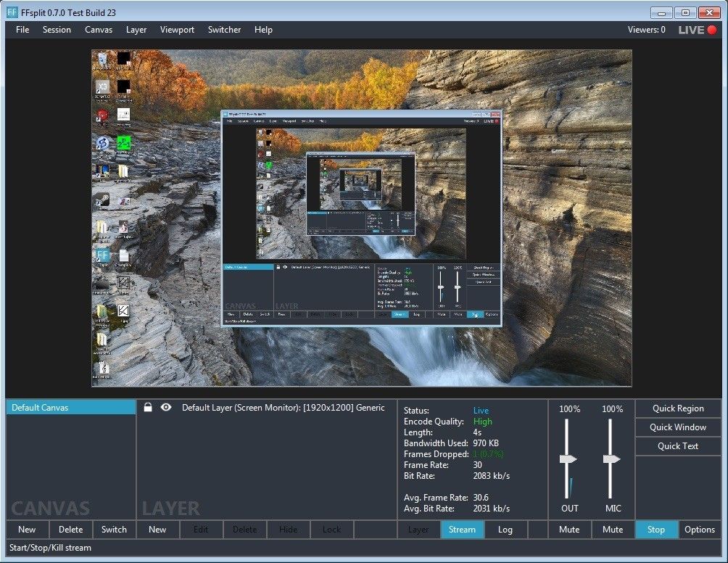Expand the Viewport menu

[x=177, y=30]
